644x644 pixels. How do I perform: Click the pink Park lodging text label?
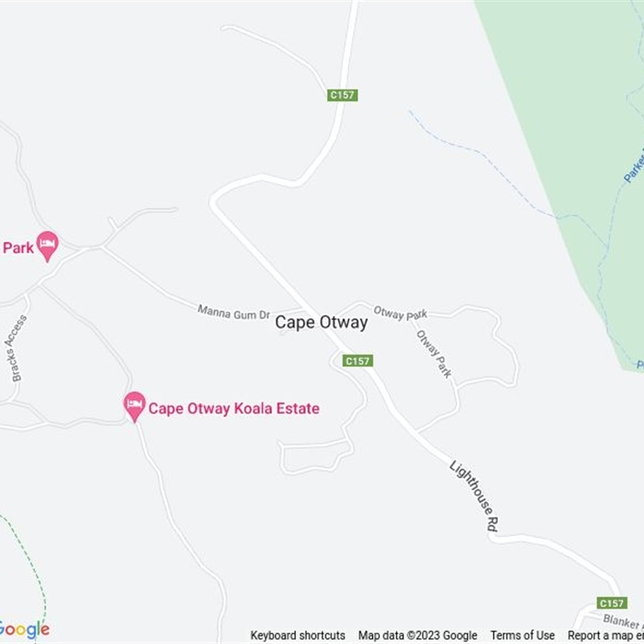tap(18, 248)
